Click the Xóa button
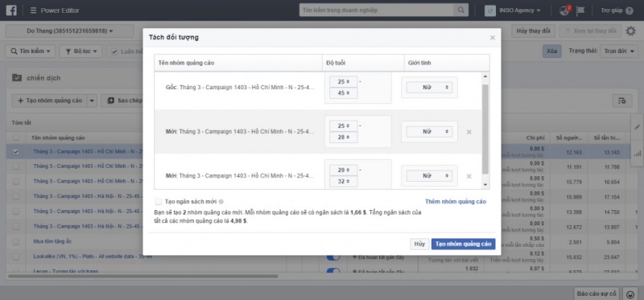 pyautogui.click(x=552, y=51)
